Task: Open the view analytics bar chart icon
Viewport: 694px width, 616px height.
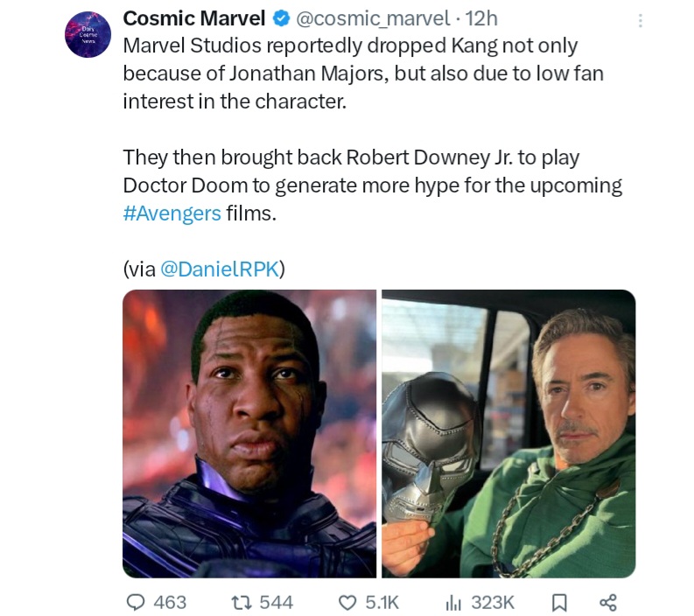Action: click(x=453, y=602)
